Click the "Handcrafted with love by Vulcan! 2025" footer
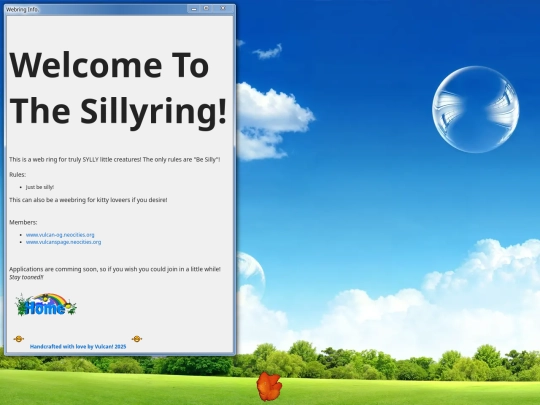Viewport: 540px width, 405px height. point(78,347)
